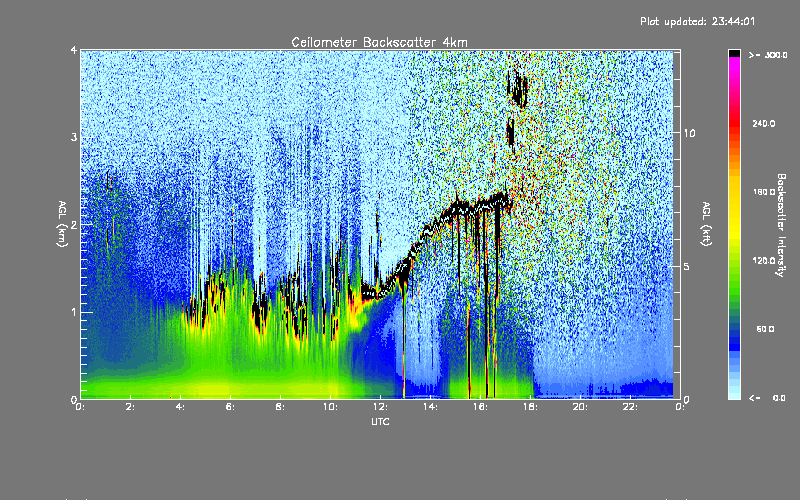Click the "10" kft tick on right axis
800x500 pixels.
click(689, 133)
